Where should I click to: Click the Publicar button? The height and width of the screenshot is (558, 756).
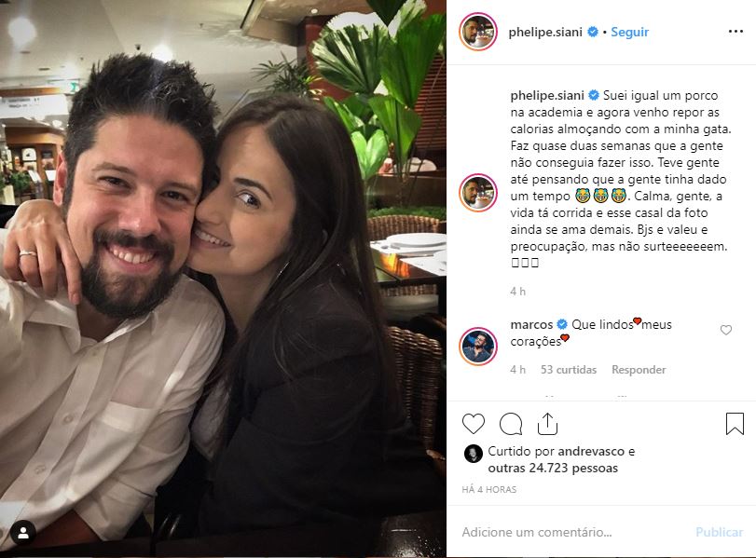(x=719, y=532)
